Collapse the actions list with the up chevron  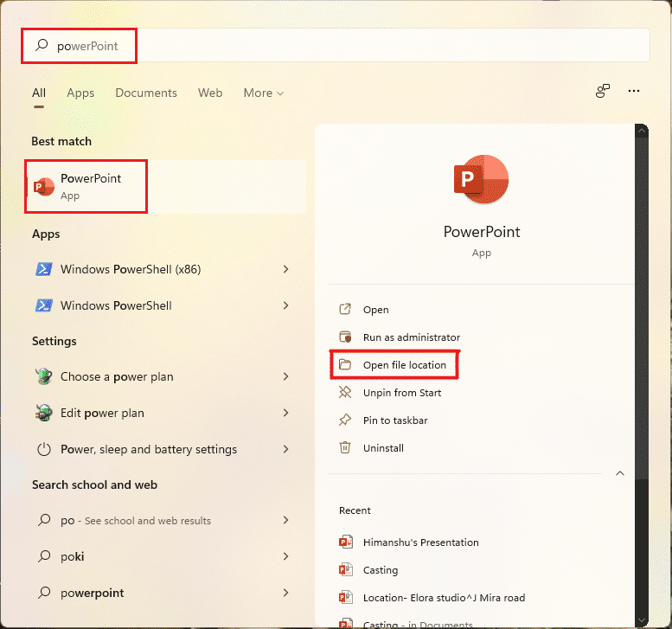click(x=620, y=473)
